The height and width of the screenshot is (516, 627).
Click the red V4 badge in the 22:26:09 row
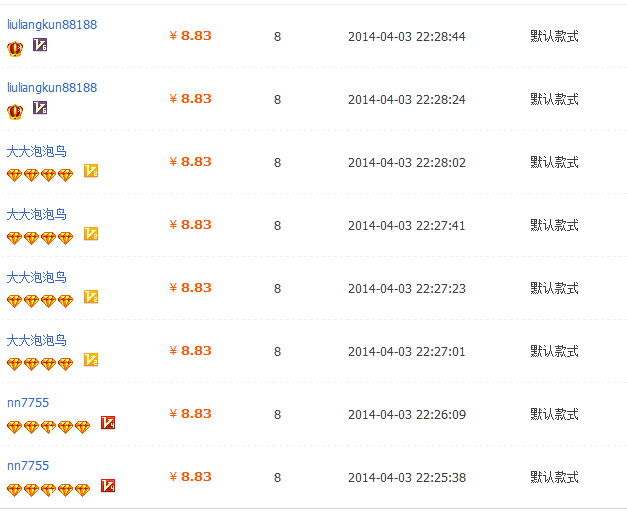[108, 423]
